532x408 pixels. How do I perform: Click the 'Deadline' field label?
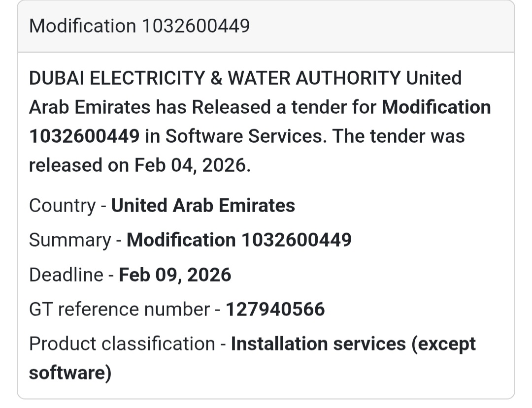(66, 275)
